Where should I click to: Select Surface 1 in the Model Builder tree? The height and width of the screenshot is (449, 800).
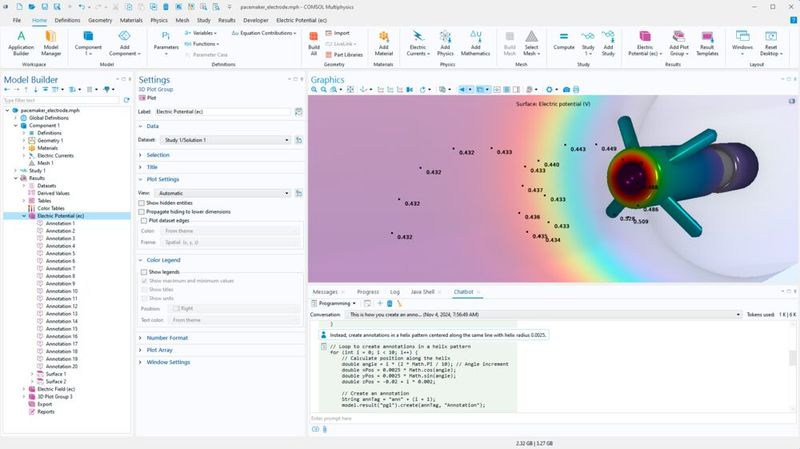click(56, 374)
